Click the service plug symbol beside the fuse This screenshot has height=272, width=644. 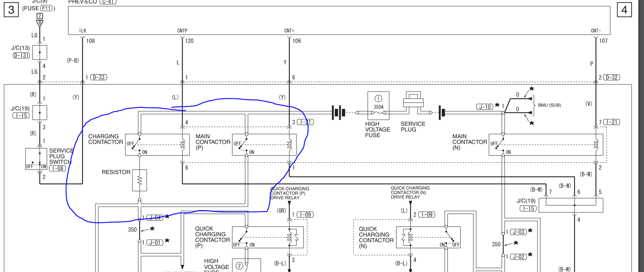[413, 102]
